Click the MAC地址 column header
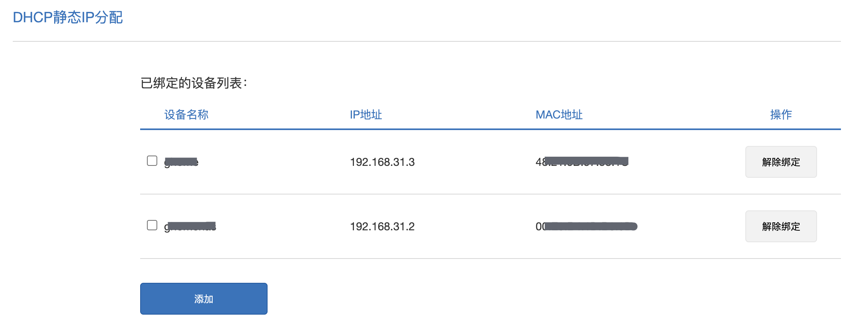Screen dimensions: 868x319 pos(559,115)
